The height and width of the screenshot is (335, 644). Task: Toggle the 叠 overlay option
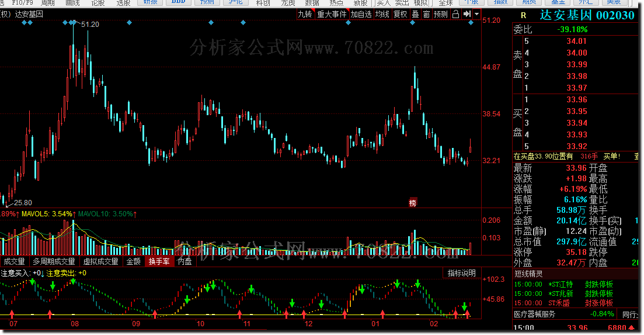[416, 14]
